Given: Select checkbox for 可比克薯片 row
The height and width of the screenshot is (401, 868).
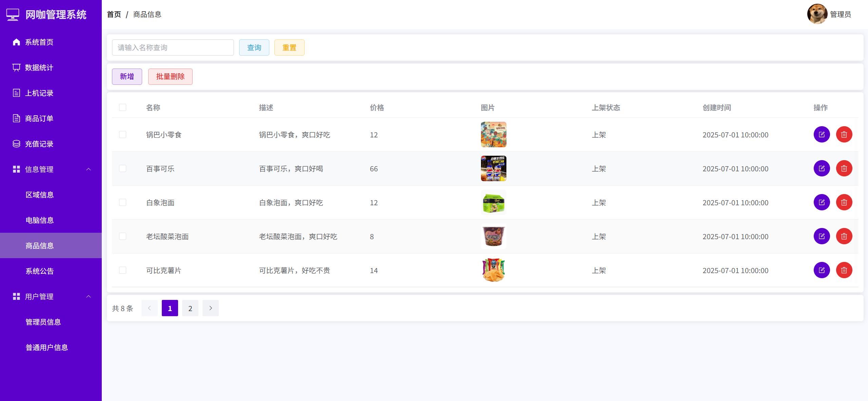Looking at the screenshot, I should [122, 270].
